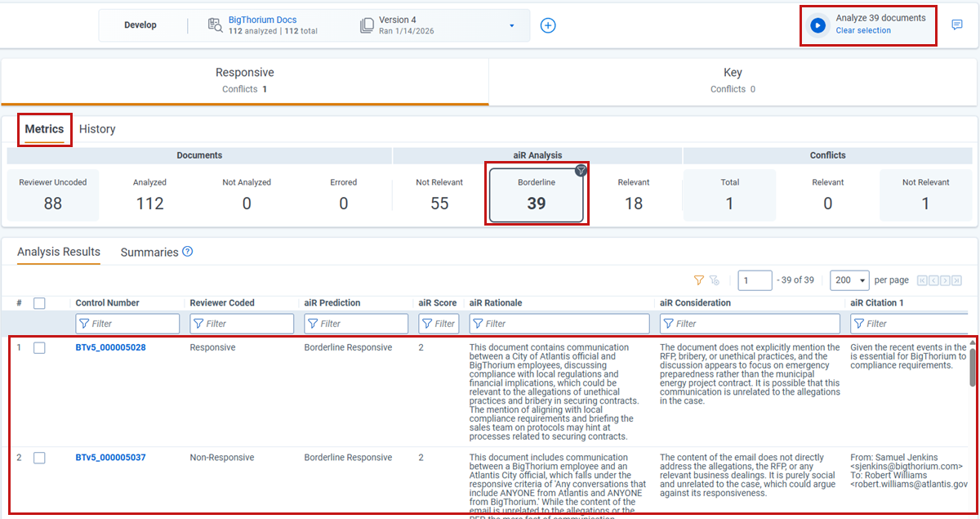Image resolution: width=980 pixels, height=519 pixels.
Task: Click funnel icon in aiR Citation 1 filter
Action: coord(859,324)
